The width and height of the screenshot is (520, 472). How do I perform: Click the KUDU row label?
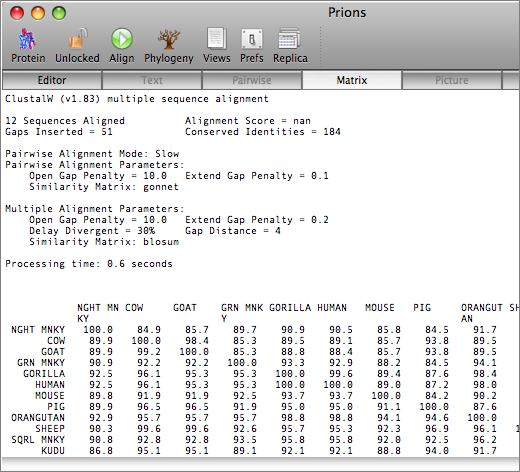(x=53, y=451)
